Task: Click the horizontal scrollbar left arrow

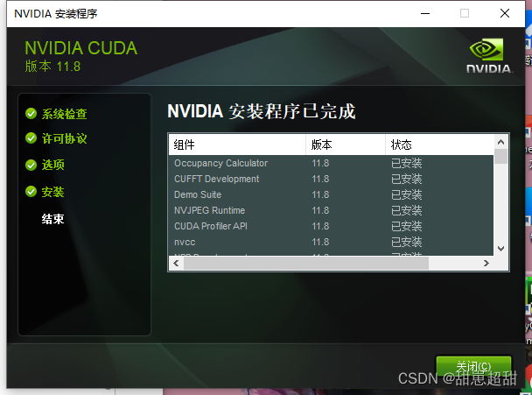Action: click(176, 264)
